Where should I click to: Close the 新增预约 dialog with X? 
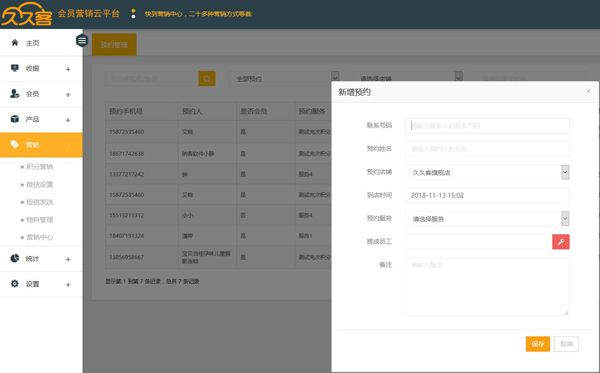[x=588, y=91]
